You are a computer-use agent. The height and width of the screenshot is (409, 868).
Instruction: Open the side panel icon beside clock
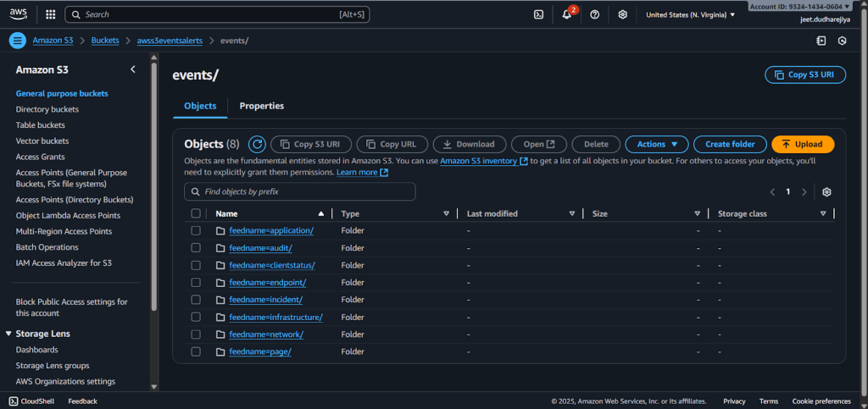[x=821, y=41]
